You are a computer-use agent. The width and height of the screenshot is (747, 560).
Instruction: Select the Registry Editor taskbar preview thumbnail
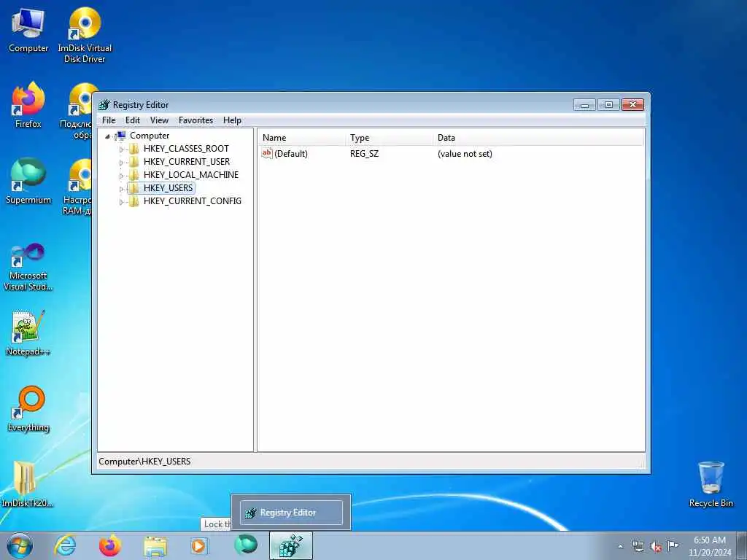[x=291, y=513]
